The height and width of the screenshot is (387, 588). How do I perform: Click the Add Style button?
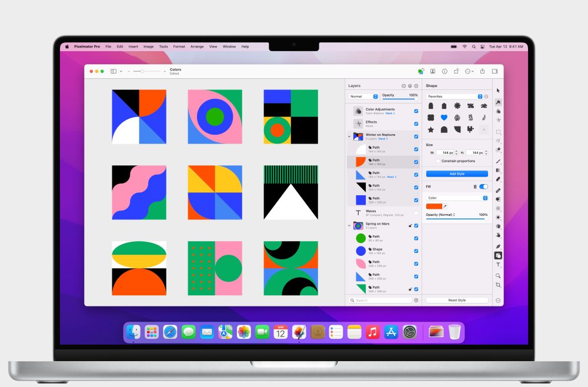point(456,173)
